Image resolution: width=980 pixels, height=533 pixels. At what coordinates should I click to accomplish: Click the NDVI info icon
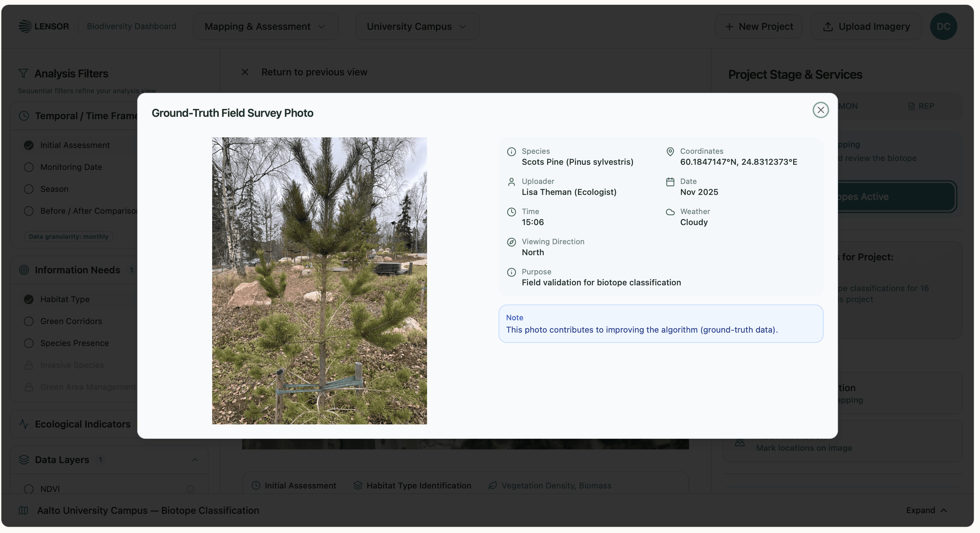pyautogui.click(x=190, y=489)
